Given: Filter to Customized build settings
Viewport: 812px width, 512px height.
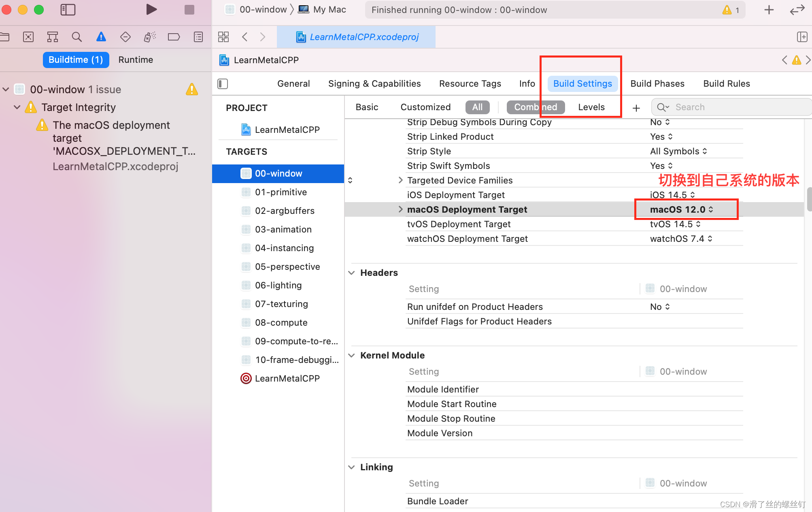Looking at the screenshot, I should [x=425, y=107].
